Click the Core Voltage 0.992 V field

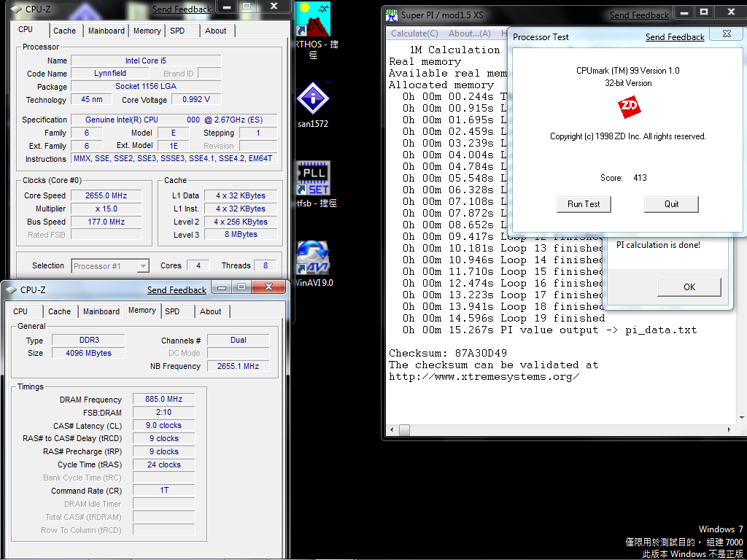(196, 99)
